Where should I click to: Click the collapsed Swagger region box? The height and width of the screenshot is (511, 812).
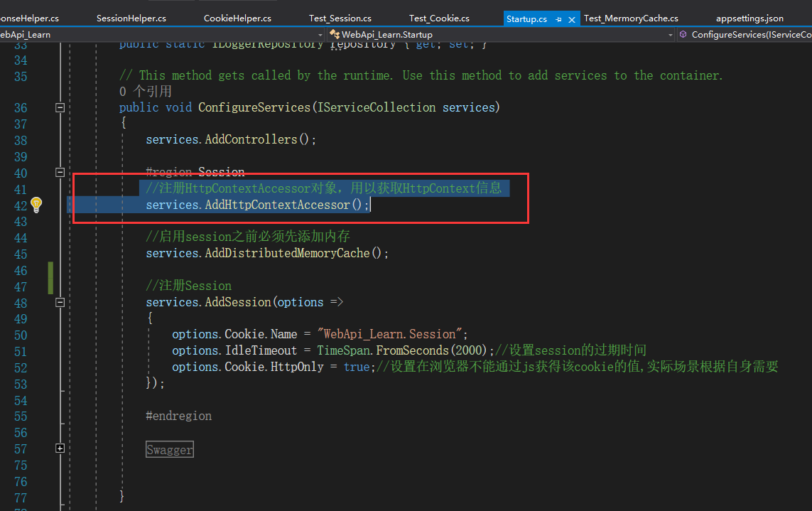169,448
